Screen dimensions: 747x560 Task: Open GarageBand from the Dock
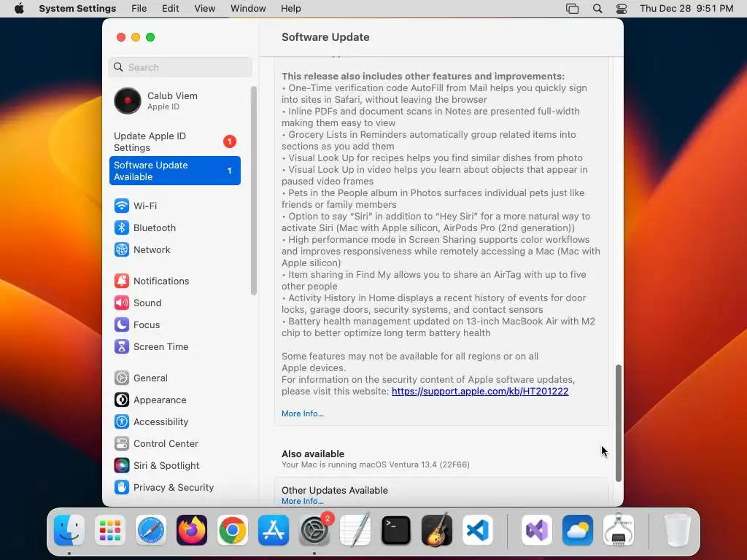(x=437, y=530)
